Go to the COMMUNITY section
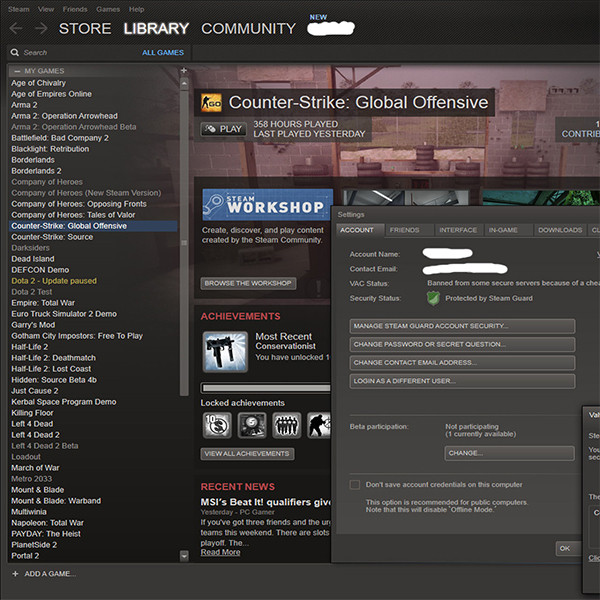The height and width of the screenshot is (600, 600). (x=248, y=29)
